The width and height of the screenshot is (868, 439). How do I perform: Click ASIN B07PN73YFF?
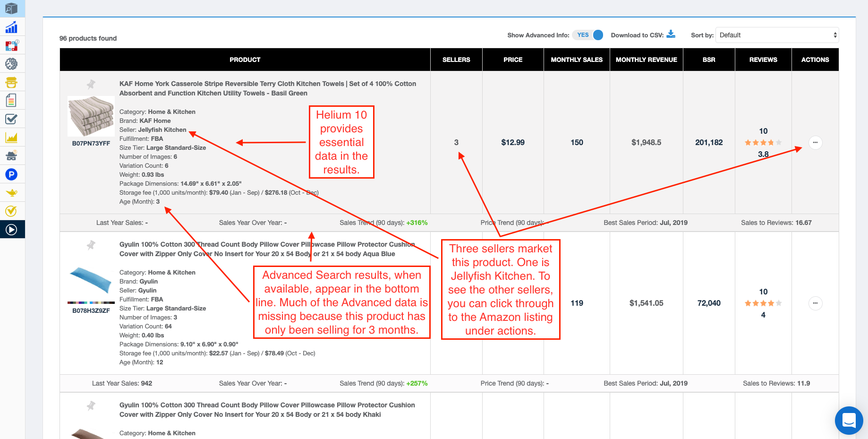click(x=91, y=143)
